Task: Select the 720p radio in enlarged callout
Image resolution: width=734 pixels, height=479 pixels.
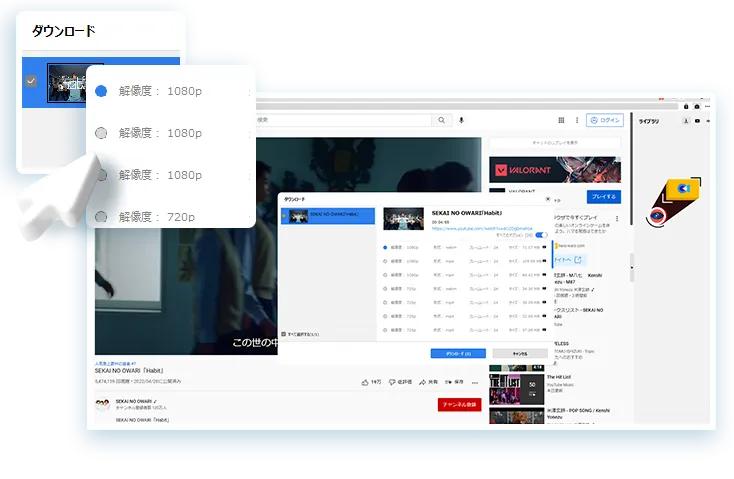Action: tap(101, 217)
